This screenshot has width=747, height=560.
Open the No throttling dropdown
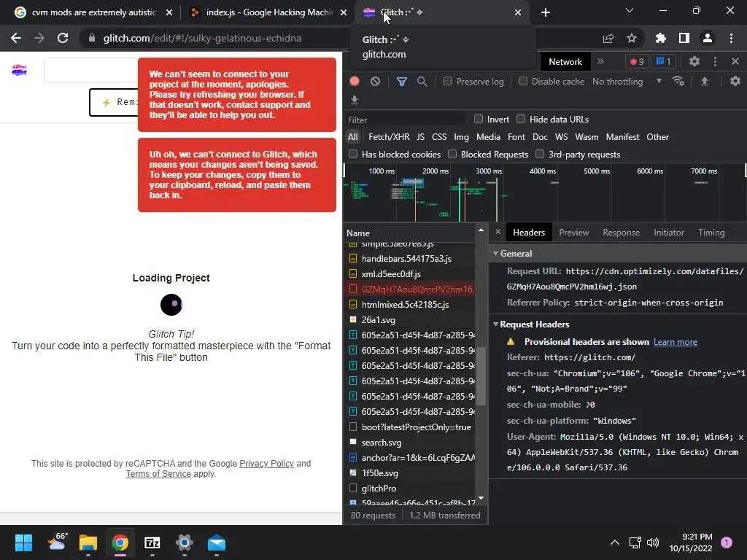627,82
